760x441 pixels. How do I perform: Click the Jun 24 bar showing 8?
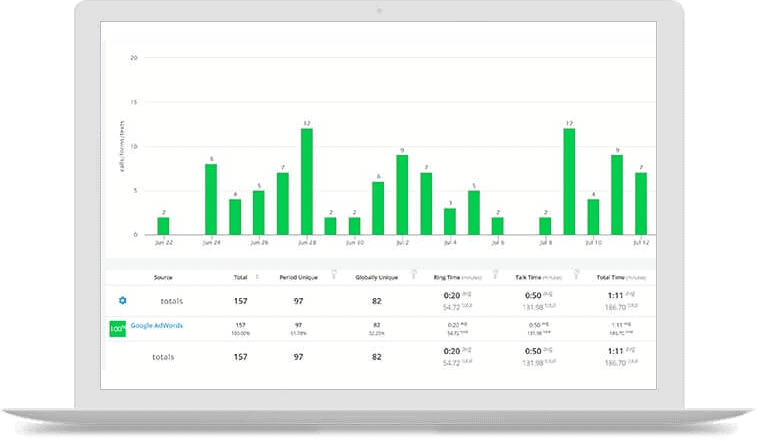tap(211, 199)
